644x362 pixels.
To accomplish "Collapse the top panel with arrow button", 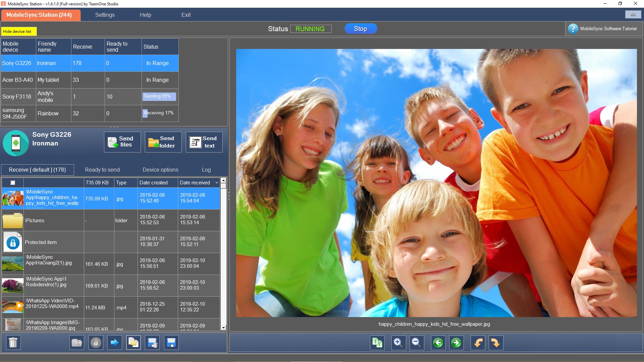I will pos(633,14).
